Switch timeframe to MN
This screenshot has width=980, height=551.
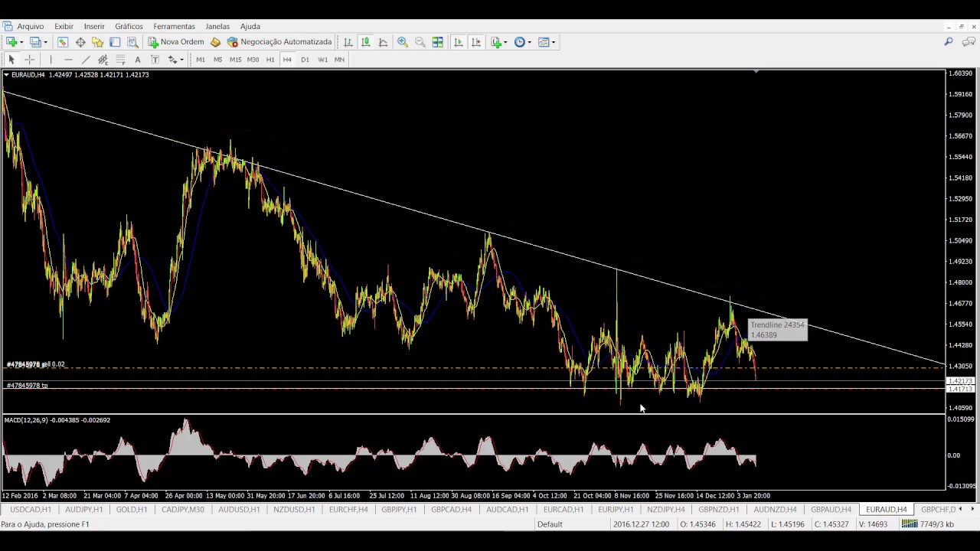click(x=339, y=60)
